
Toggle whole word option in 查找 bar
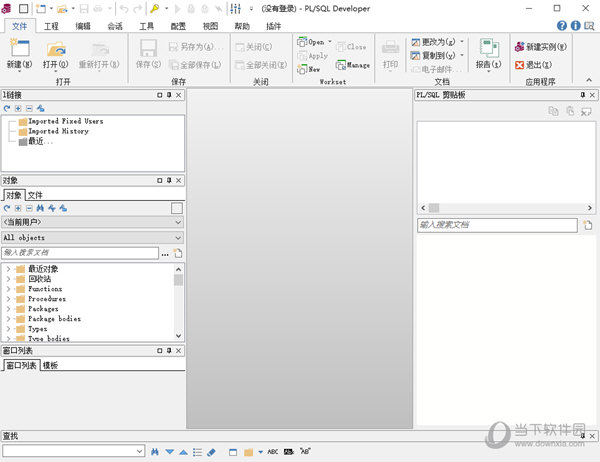pyautogui.click(x=289, y=452)
